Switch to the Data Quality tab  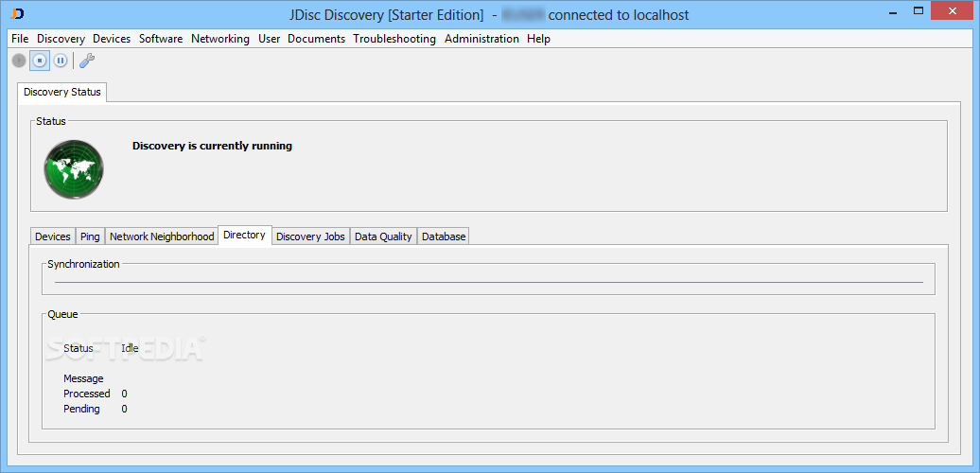383,236
